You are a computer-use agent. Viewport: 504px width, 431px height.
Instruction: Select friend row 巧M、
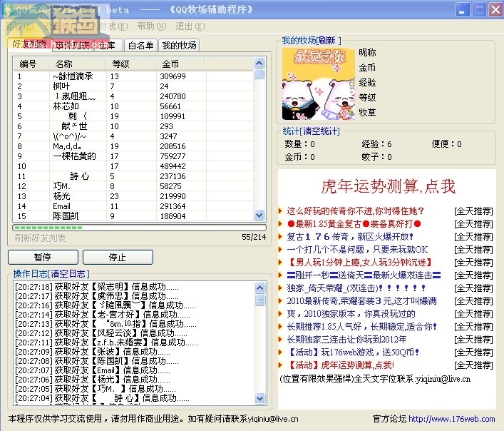tap(133, 186)
